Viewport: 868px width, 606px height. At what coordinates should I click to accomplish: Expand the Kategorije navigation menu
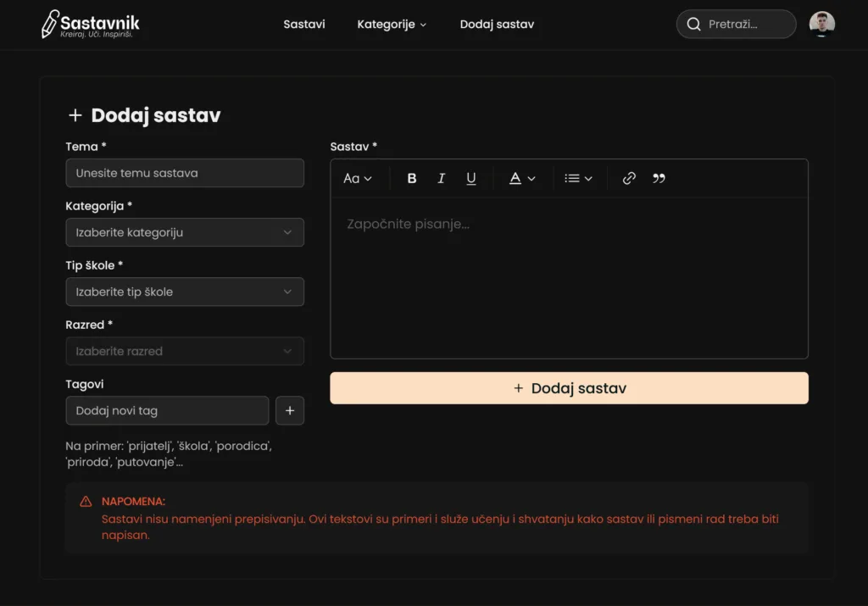(392, 25)
